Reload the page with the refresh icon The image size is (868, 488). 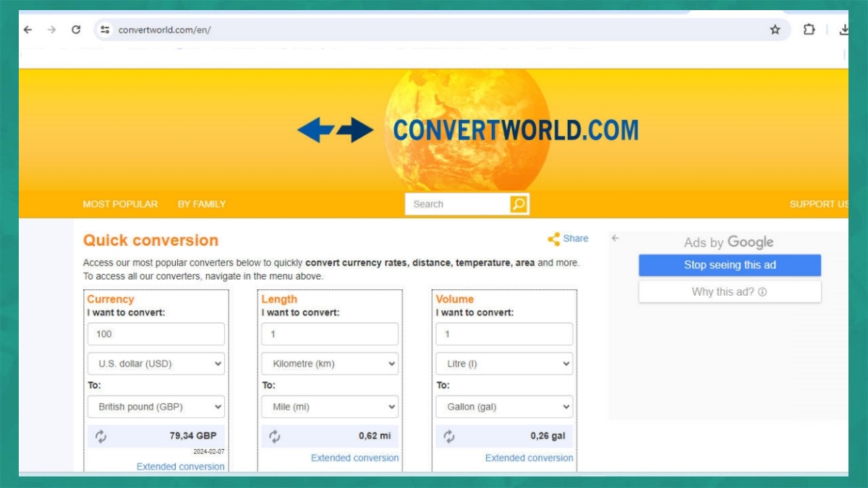click(76, 30)
